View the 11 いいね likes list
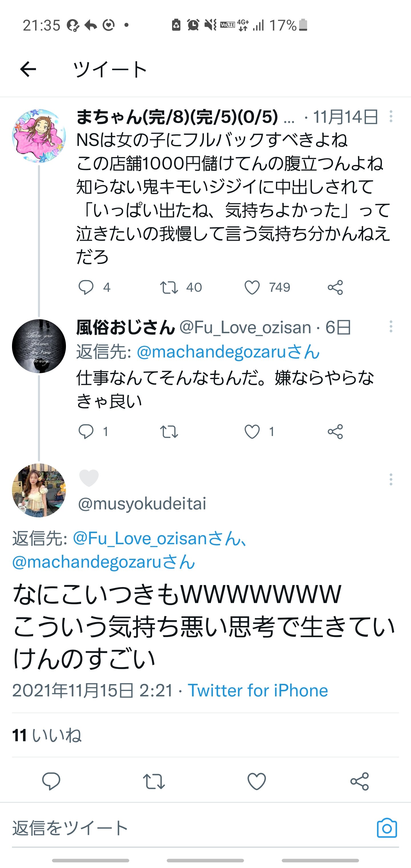 (x=47, y=735)
